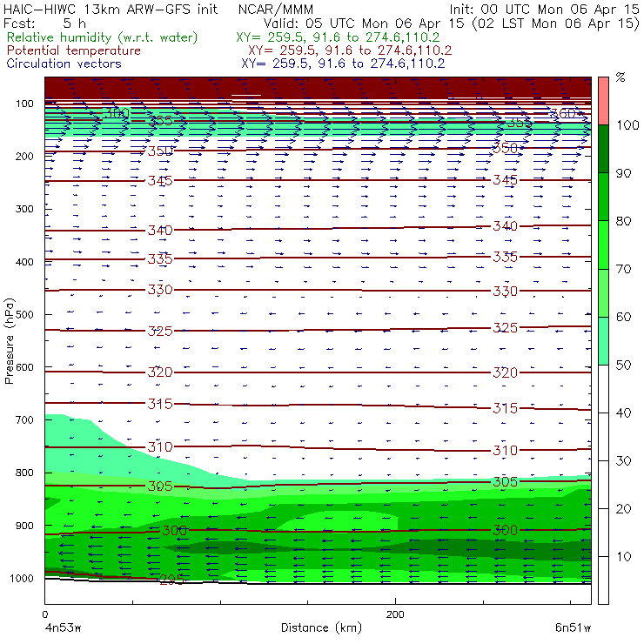The width and height of the screenshot is (644, 644).
Task: Click the light aqua 50–60% colorbar segment
Action: [x=603, y=341]
